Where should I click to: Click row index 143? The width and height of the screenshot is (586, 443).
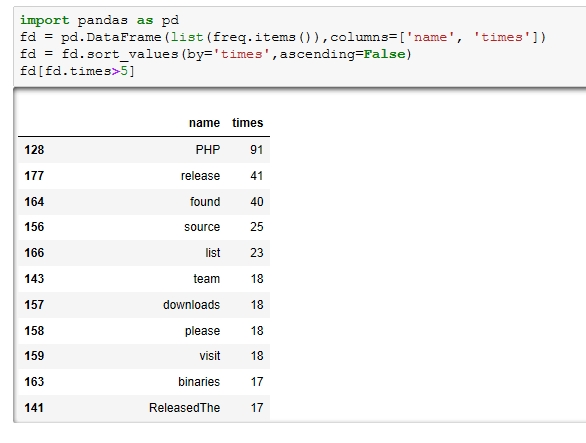click(x=34, y=279)
